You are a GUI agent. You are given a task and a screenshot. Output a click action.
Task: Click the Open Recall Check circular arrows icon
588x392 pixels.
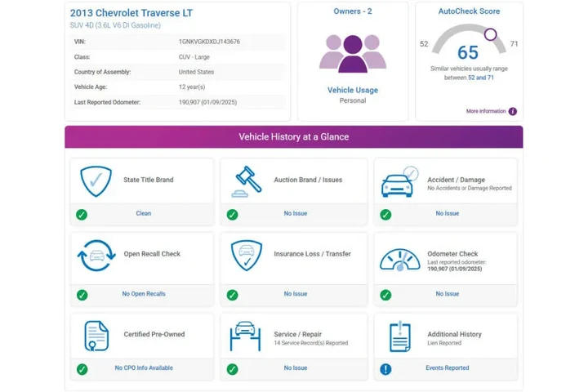pos(96,256)
